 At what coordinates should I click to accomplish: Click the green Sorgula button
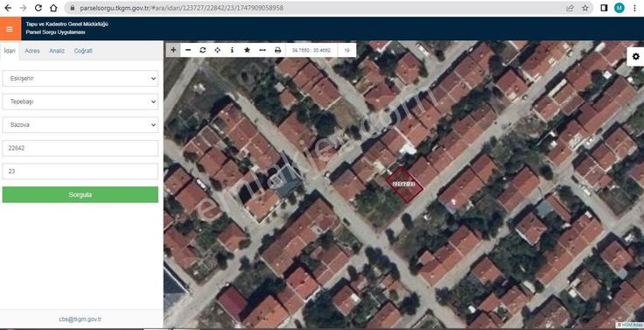[80, 195]
